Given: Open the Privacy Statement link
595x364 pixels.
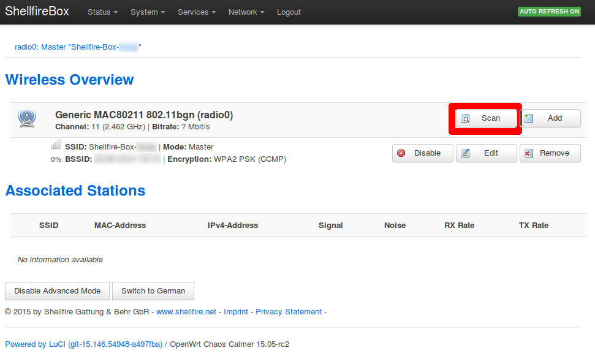Looking at the screenshot, I should pyautogui.click(x=289, y=312).
